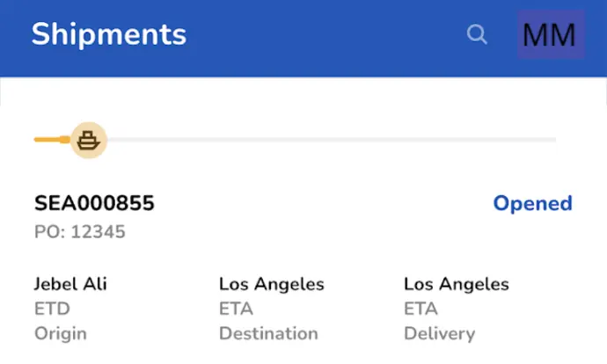Click the ETA label above Destination
Screen dimensions: 607x364
point(236,309)
